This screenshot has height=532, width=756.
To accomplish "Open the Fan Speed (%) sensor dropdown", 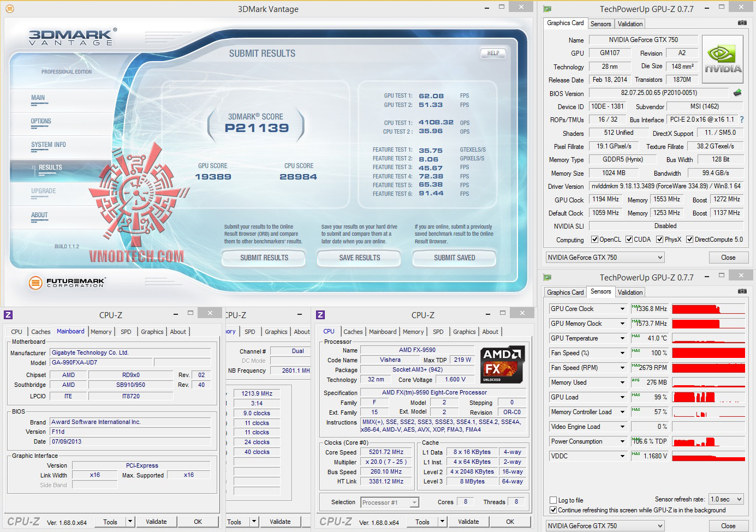I will tap(622, 353).
